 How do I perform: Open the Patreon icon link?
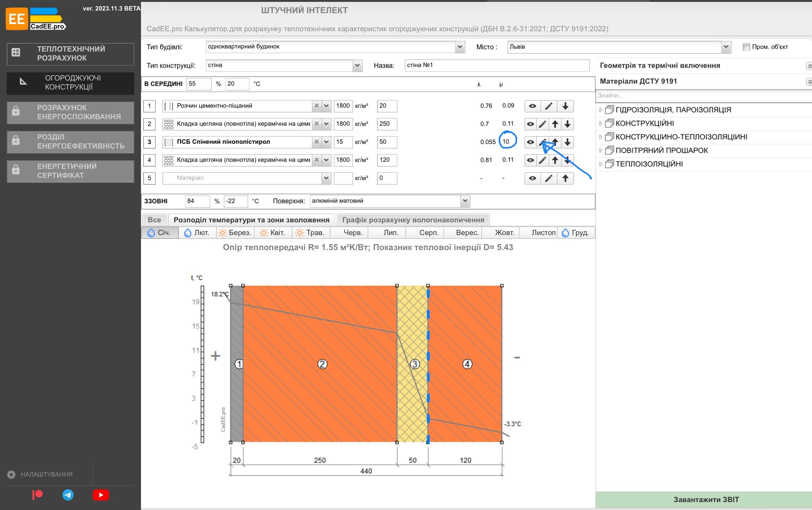tap(37, 495)
